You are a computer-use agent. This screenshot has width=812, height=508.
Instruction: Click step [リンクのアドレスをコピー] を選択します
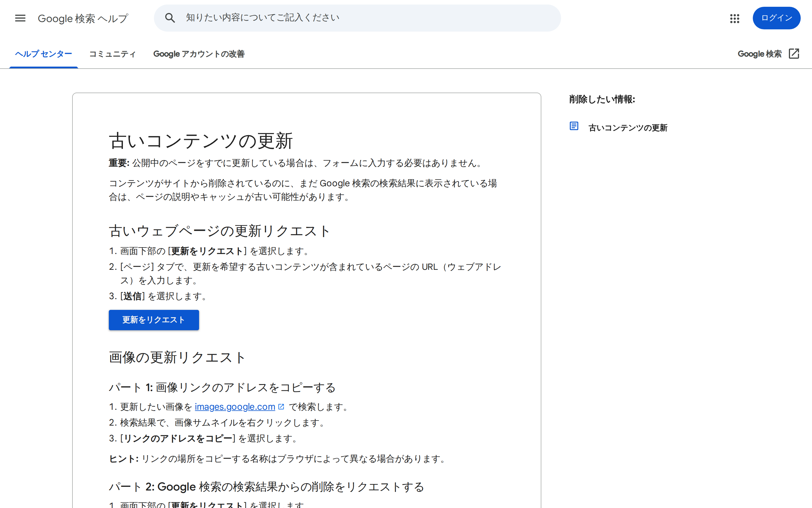209,439
